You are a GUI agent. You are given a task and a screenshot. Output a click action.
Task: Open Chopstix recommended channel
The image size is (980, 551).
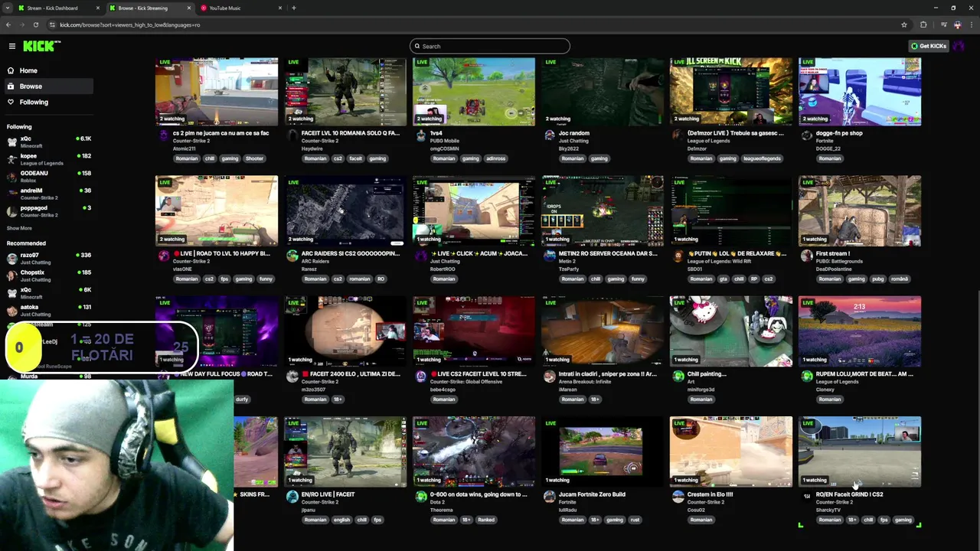47,275
